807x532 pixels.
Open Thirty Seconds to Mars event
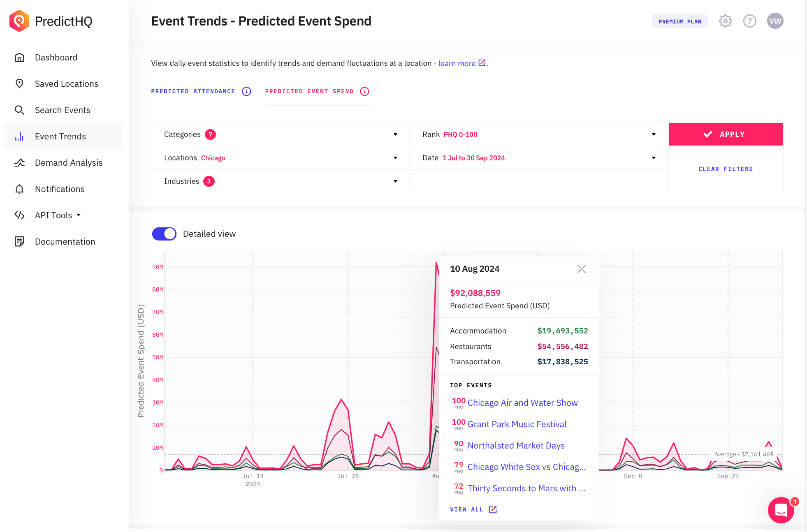526,488
